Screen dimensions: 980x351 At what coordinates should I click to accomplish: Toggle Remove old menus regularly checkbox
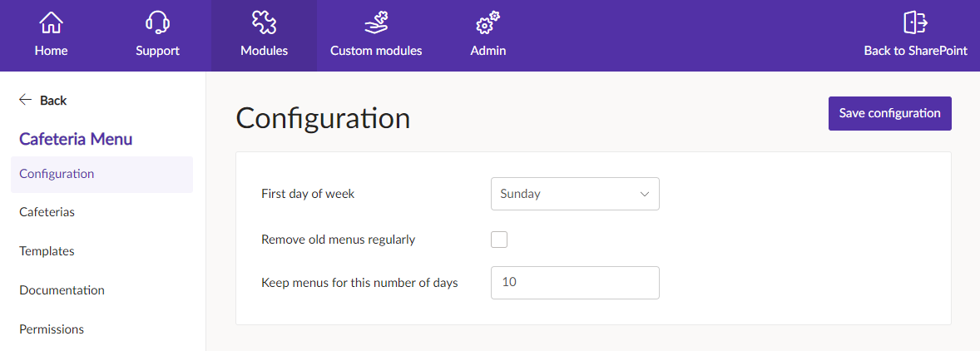click(x=499, y=240)
